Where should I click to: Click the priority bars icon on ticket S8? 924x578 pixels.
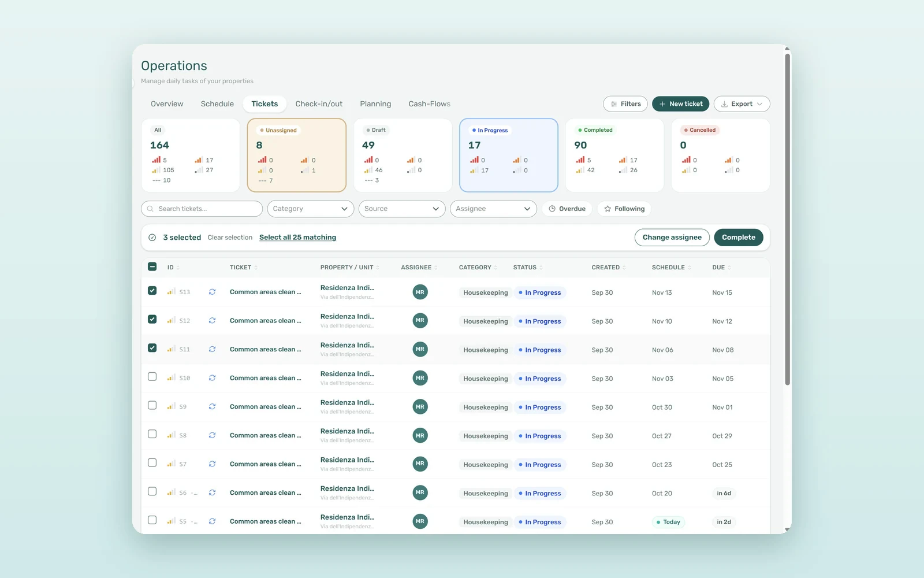(172, 435)
